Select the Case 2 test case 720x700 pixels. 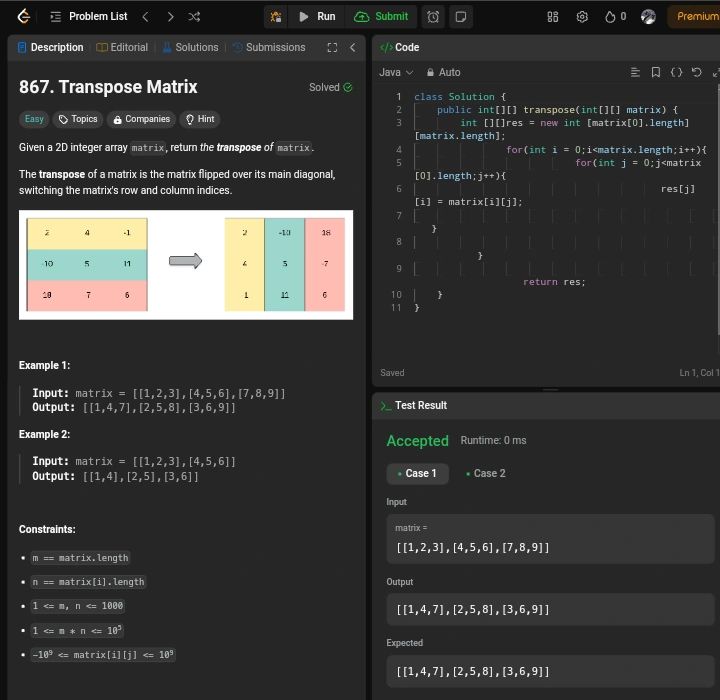point(485,473)
